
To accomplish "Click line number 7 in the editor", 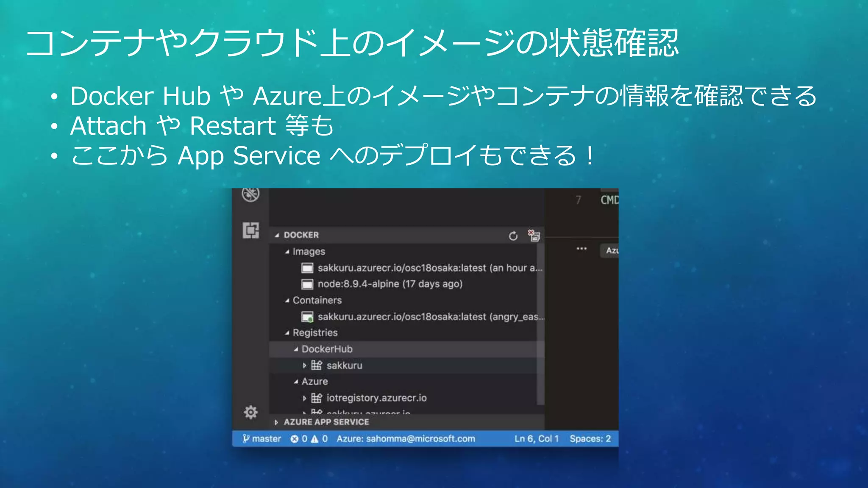I will [x=578, y=200].
